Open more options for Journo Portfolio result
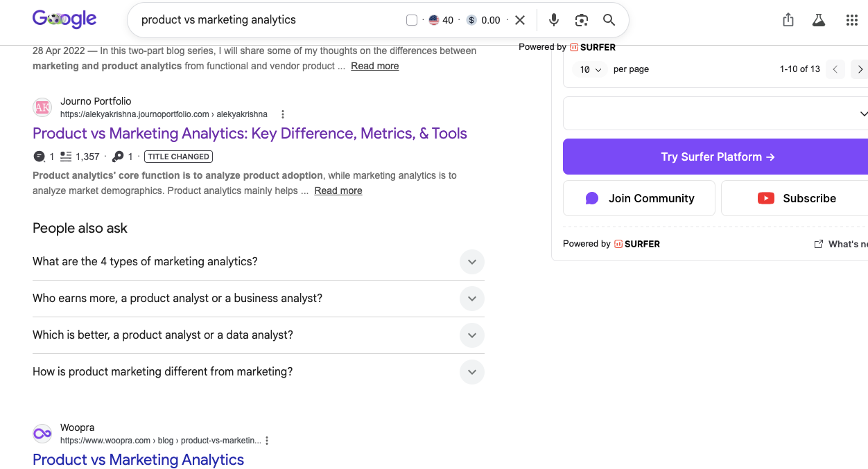The height and width of the screenshot is (469, 868). 282,114
